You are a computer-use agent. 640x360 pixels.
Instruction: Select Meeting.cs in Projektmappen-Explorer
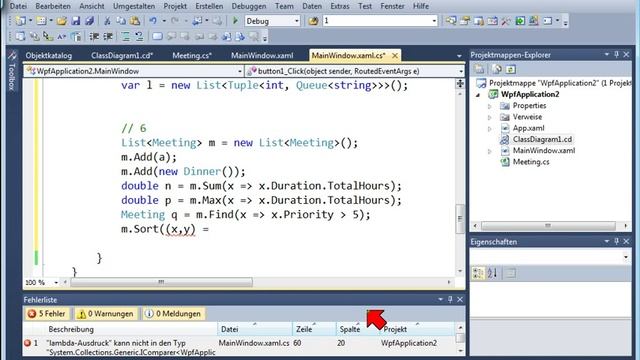[531, 162]
